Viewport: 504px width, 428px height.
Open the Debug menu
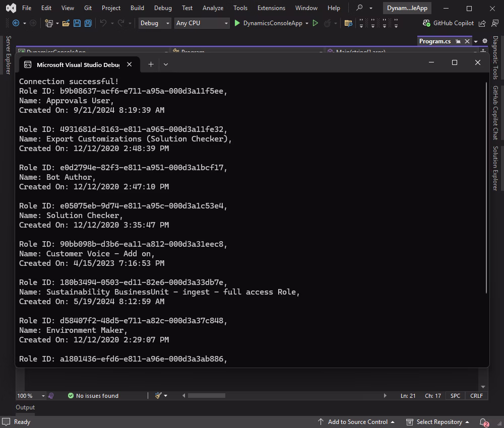(163, 8)
